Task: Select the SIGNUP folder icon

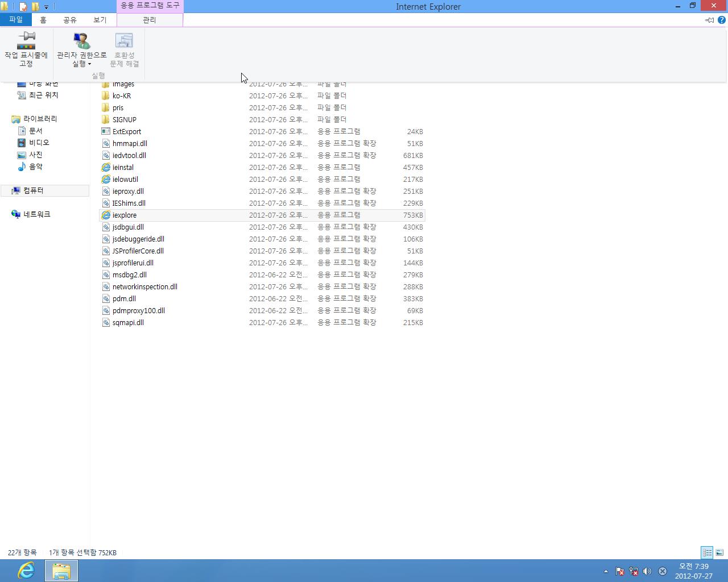Action: 106,119
